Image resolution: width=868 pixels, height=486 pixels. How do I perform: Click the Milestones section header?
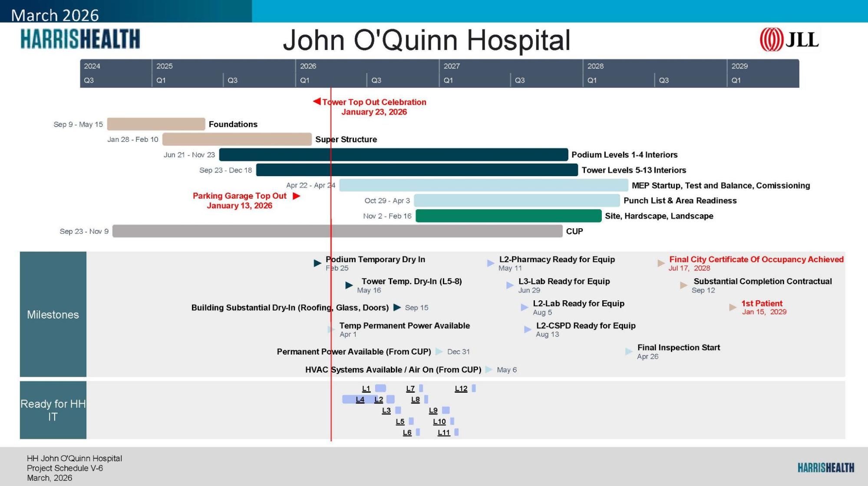[x=53, y=314]
